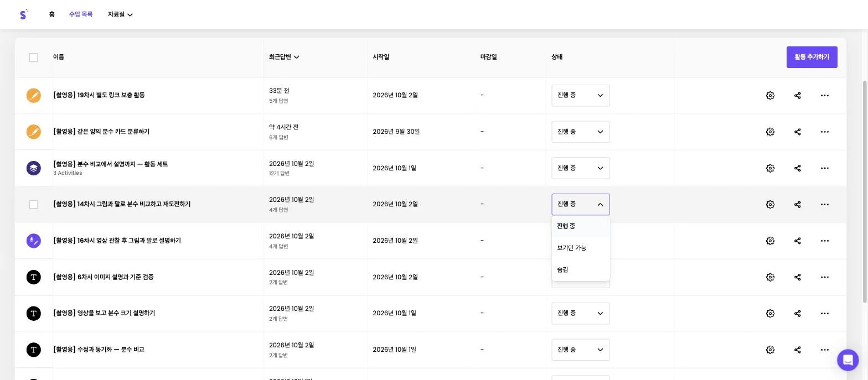The height and width of the screenshot is (380, 868).
Task: Share the 14차시 그림과 말로 분수 비교하고 재도전하기 activity
Action: click(x=798, y=205)
